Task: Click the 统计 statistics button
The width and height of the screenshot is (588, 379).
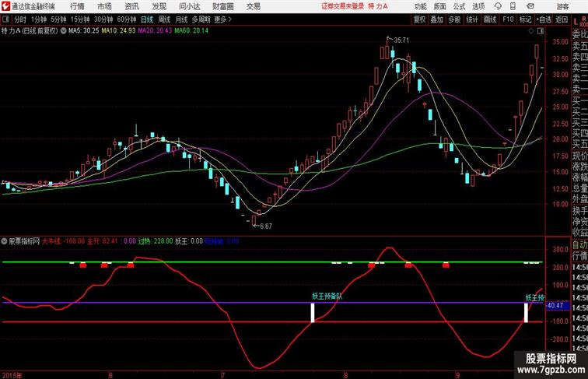Action: (x=472, y=19)
